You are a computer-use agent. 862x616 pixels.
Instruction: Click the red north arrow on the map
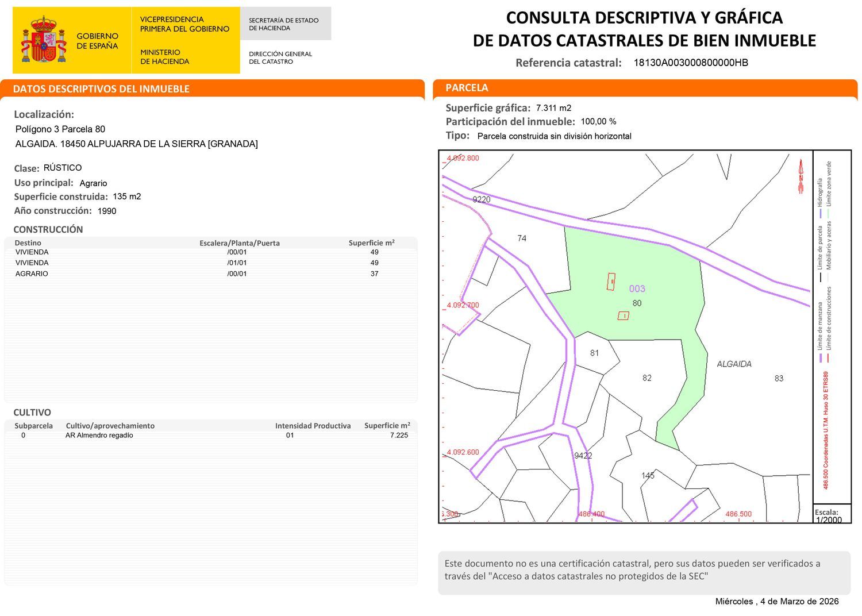(x=801, y=178)
